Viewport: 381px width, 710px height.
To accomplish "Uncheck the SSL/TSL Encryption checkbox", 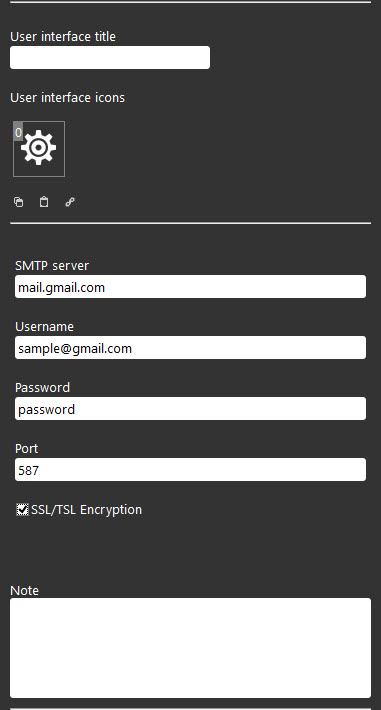I will [22, 509].
